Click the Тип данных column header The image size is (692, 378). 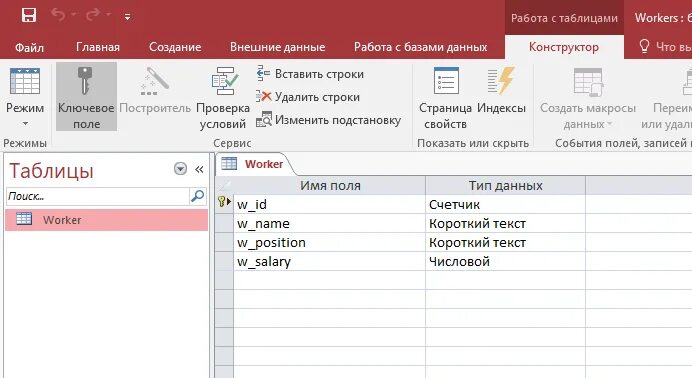click(x=505, y=186)
